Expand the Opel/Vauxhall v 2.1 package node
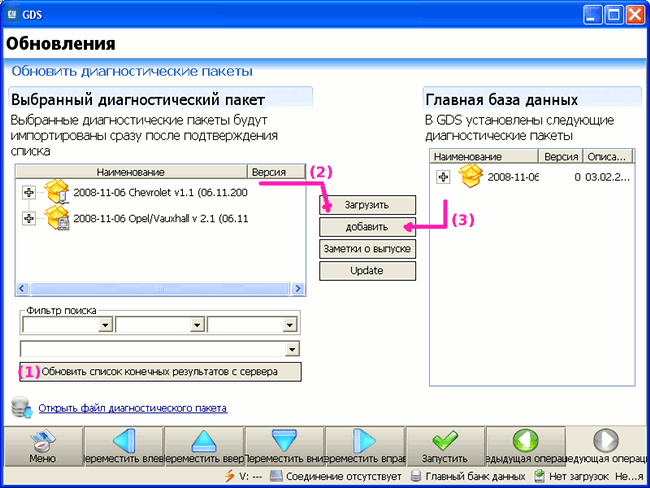 29,218
